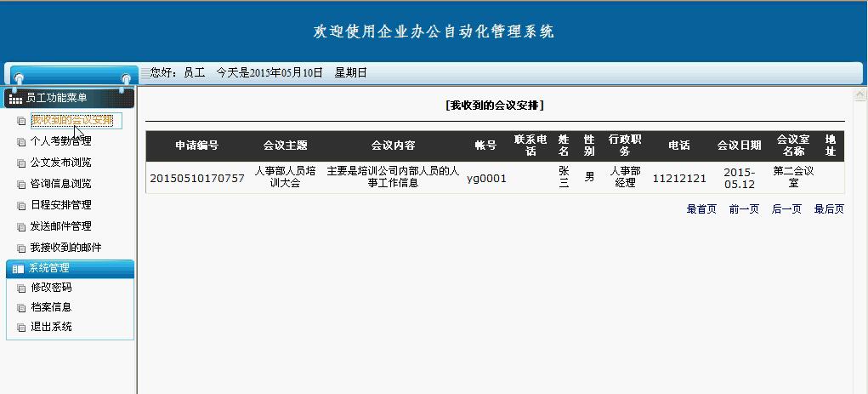Click the grid icon of 员工功能菜单 header
This screenshot has width=868, height=394.
15,100
